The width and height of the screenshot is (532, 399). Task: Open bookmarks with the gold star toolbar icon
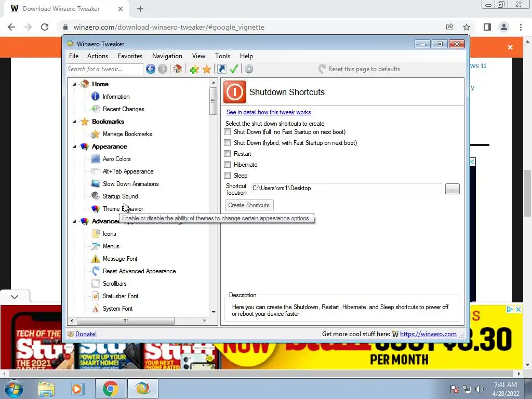point(207,69)
